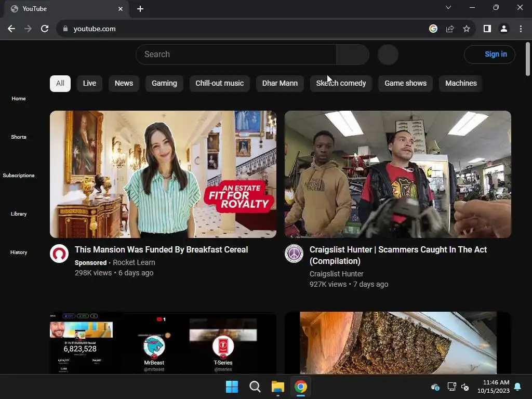
Task: Select the Live filter chip
Action: pos(89,84)
